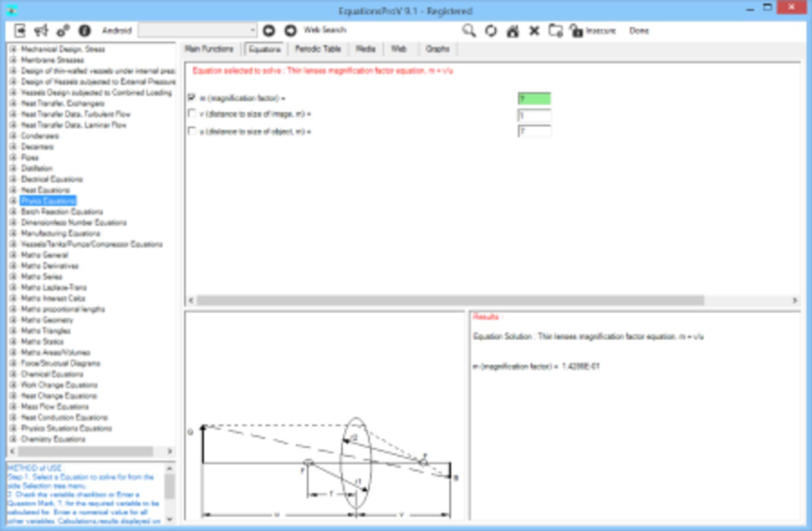Click the app icon in title bar

(11, 10)
